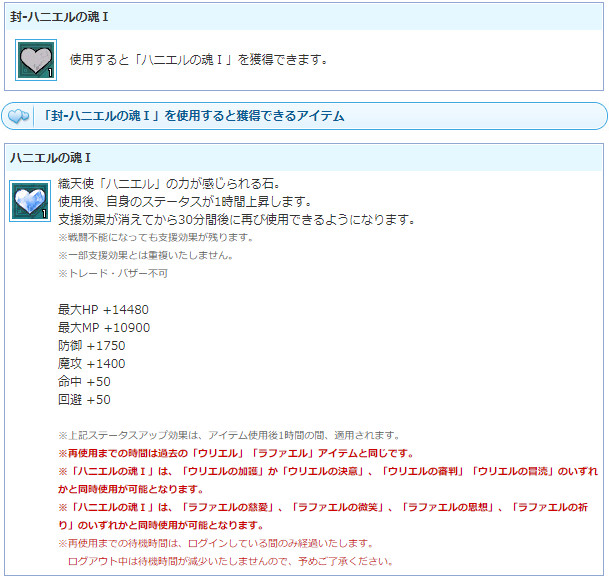Click the 最大HP +14480 stat line

(103, 309)
